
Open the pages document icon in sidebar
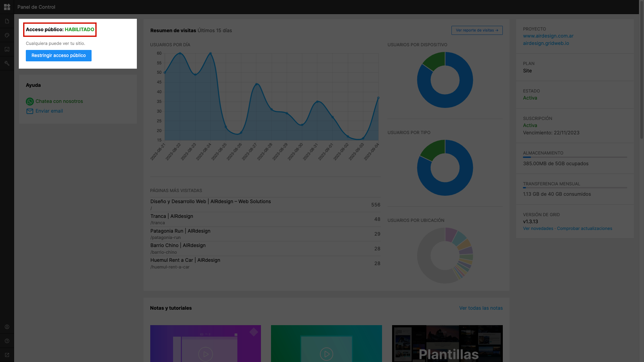7,21
